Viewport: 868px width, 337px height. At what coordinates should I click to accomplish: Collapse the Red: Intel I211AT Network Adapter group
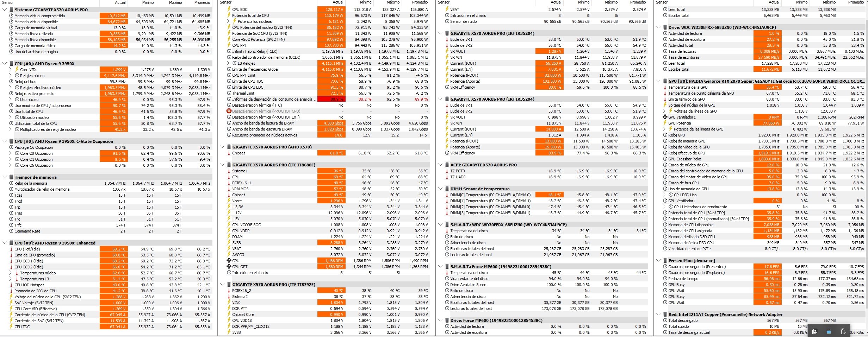pos(658,314)
